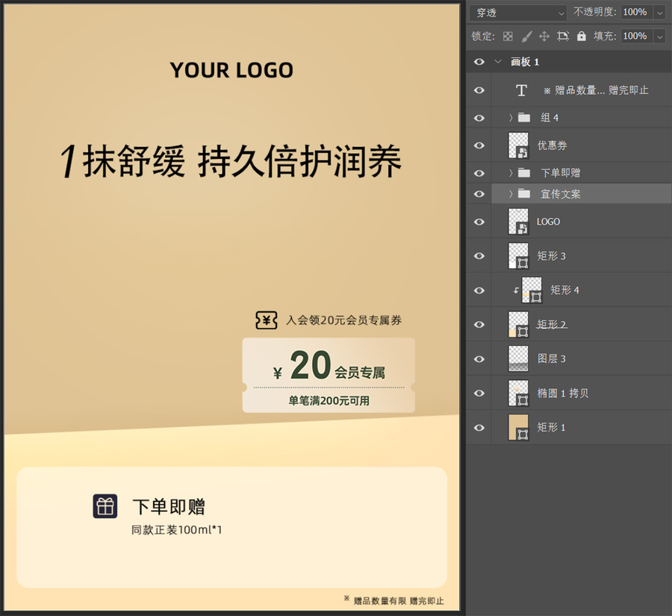The image size is (672, 616).
Task: Click lock all padlock icon
Action: [581, 37]
